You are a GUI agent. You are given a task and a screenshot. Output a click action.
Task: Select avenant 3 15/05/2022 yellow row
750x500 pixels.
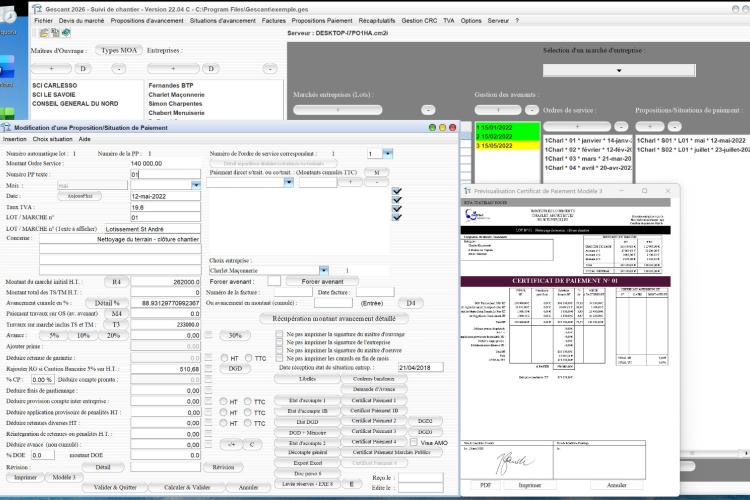[x=507, y=145]
